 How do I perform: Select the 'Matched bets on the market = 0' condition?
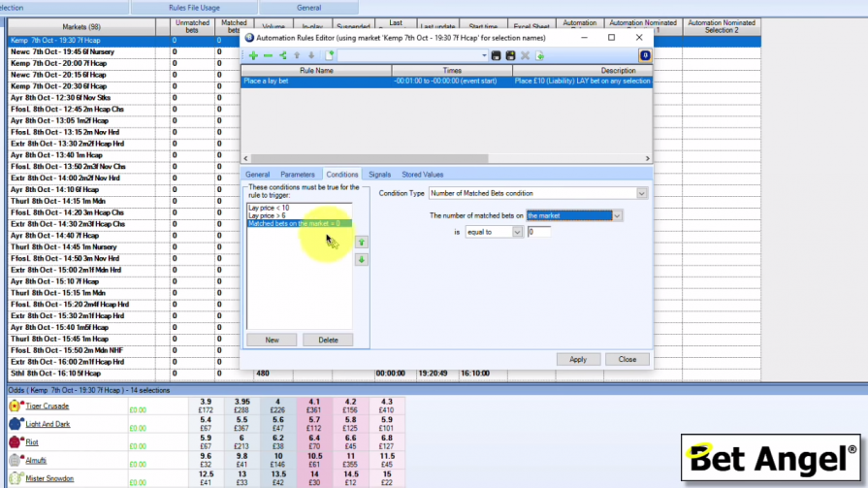pyautogui.click(x=299, y=224)
